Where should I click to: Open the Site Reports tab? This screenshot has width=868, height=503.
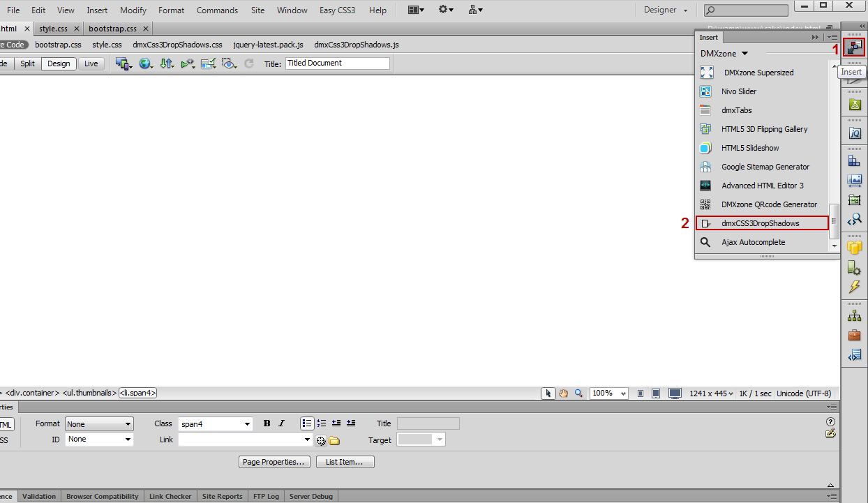[x=222, y=496]
